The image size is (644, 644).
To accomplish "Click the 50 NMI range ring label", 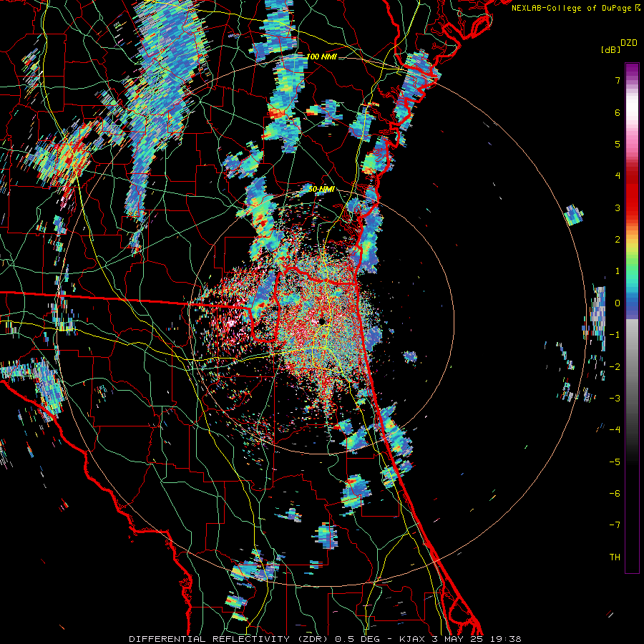I will [321, 190].
